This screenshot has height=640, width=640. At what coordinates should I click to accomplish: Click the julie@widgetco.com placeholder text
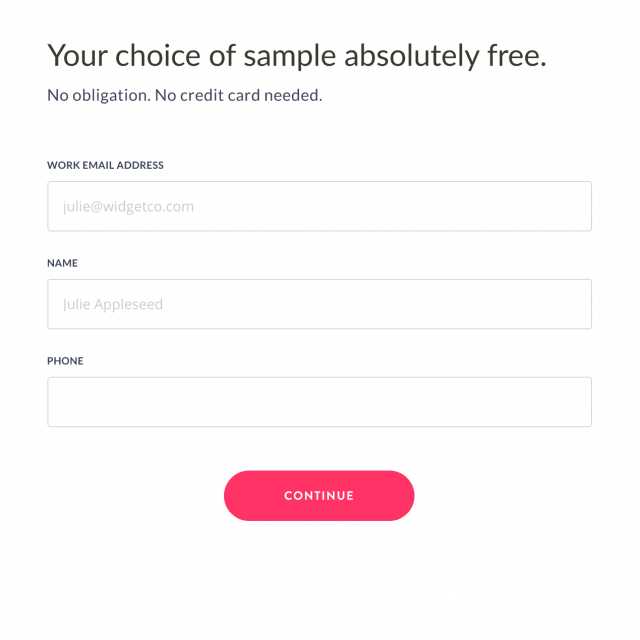pos(128,207)
